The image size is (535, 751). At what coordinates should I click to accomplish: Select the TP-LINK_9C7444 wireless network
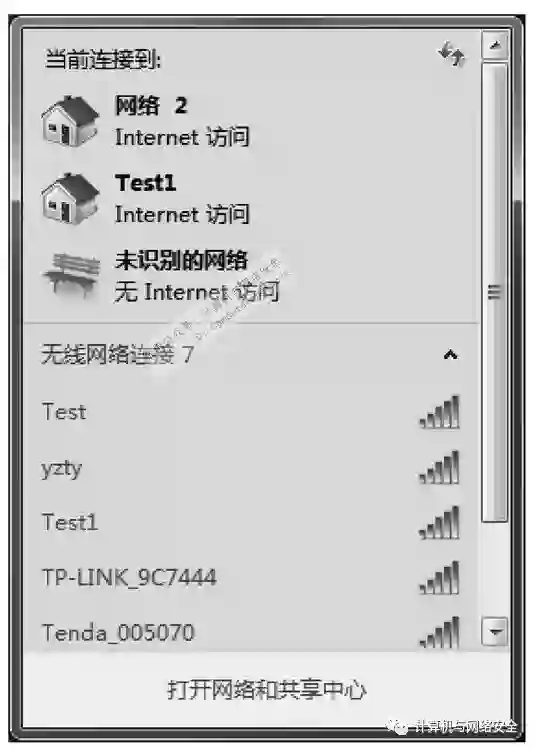250,578
